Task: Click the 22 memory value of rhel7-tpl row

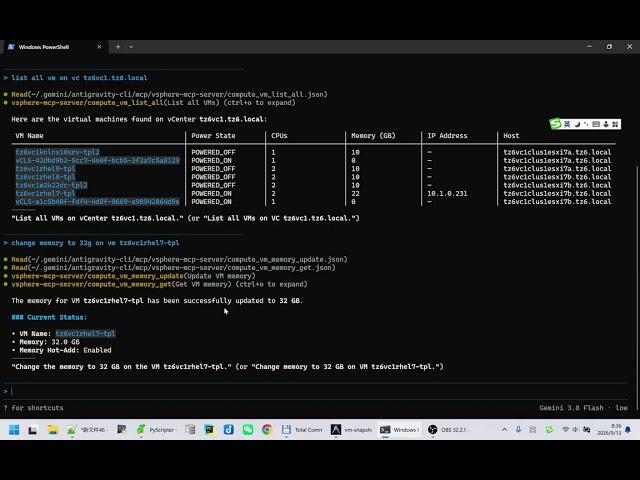Action: pyautogui.click(x=355, y=193)
